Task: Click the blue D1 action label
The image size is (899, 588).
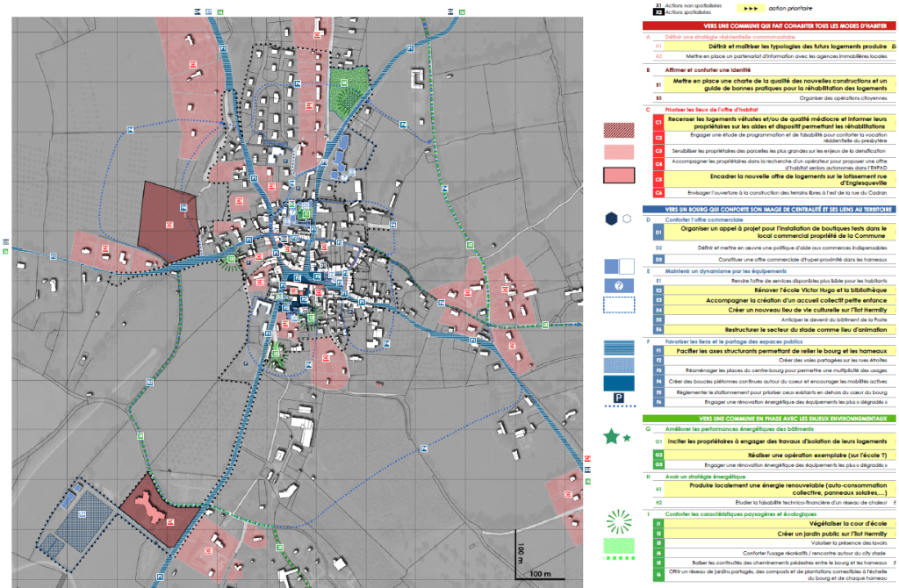Action: click(658, 232)
